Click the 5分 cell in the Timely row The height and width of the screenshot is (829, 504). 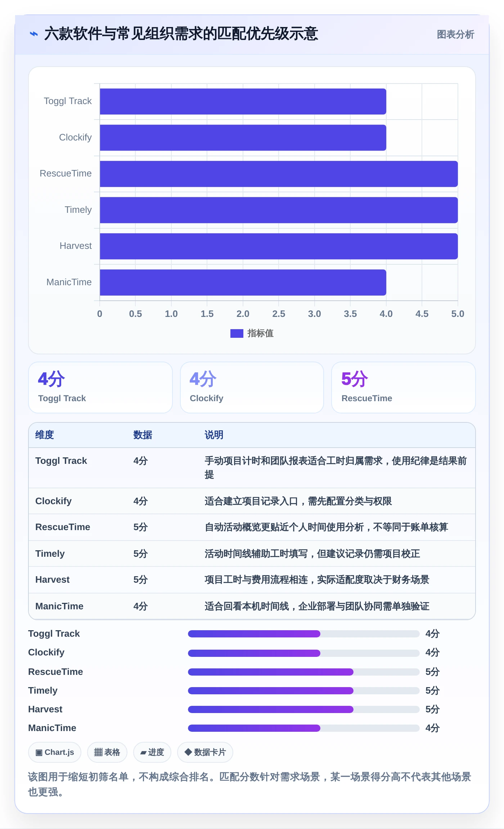point(140,554)
